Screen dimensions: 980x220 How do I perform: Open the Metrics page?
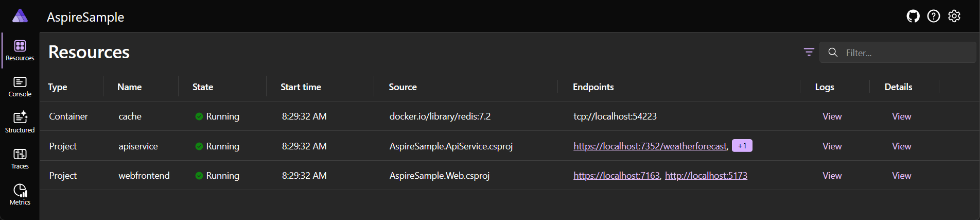tap(20, 195)
